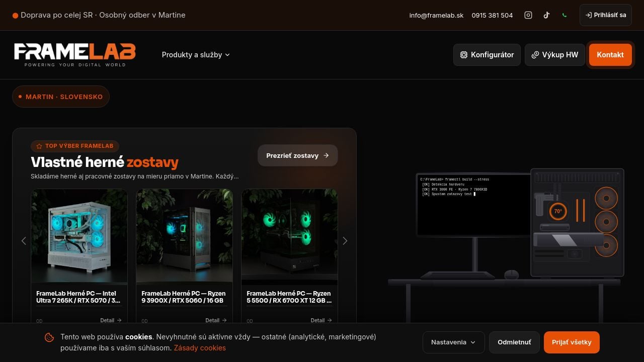Open Detail for Ryzen 5 5500 build
Image resolution: width=644 pixels, height=362 pixels.
coord(321,320)
